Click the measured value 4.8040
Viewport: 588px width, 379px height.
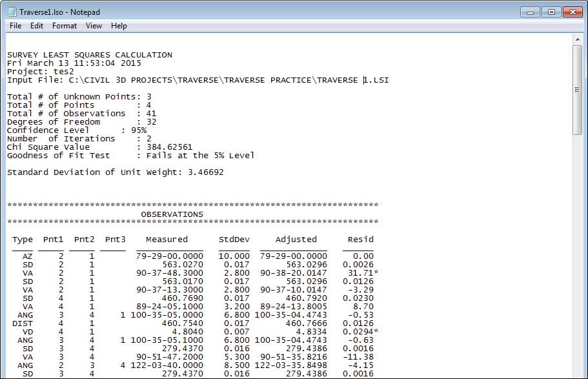point(187,332)
